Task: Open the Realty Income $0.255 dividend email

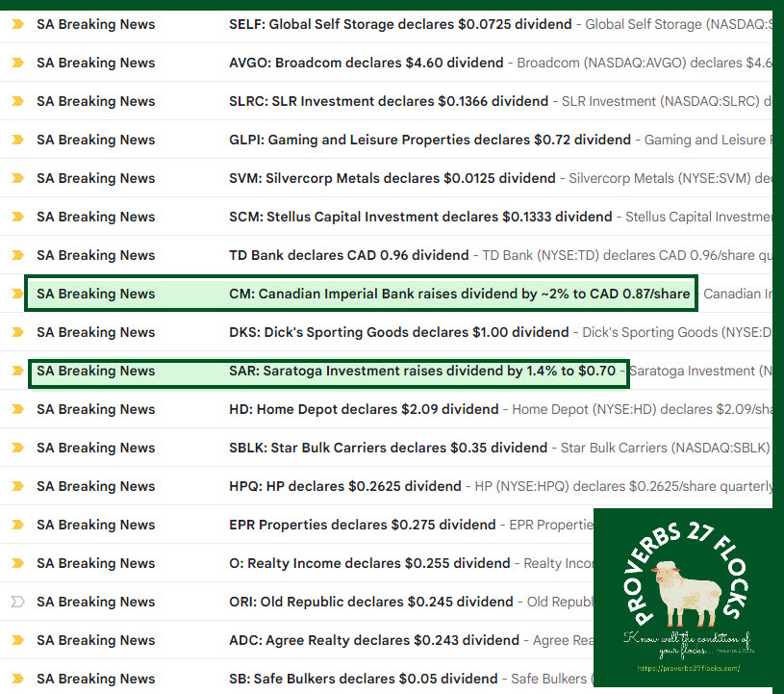Action: point(370,563)
